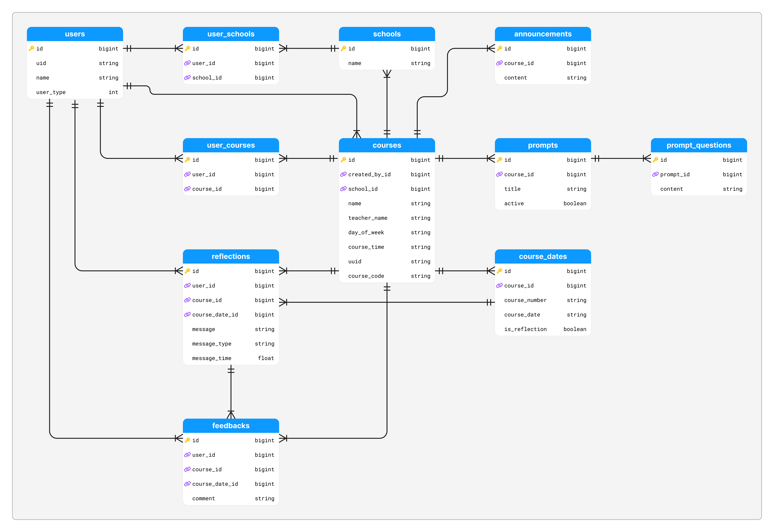This screenshot has width=774, height=532.
Task: Click the reflections table header
Action: point(231,256)
